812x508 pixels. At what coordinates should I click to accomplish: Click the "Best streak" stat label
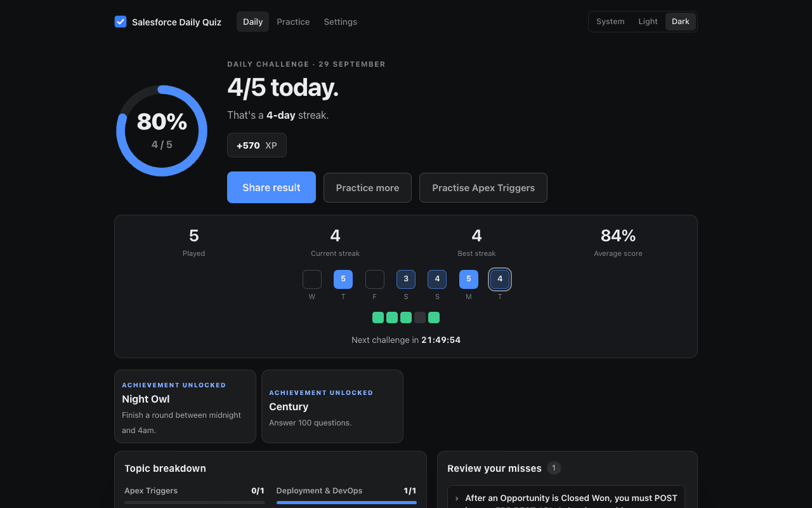pos(476,253)
